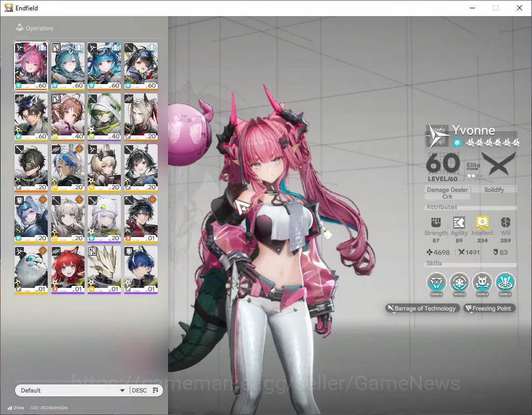The image size is (532, 415).
Task: Click the Attributes section header
Action: [x=442, y=207]
